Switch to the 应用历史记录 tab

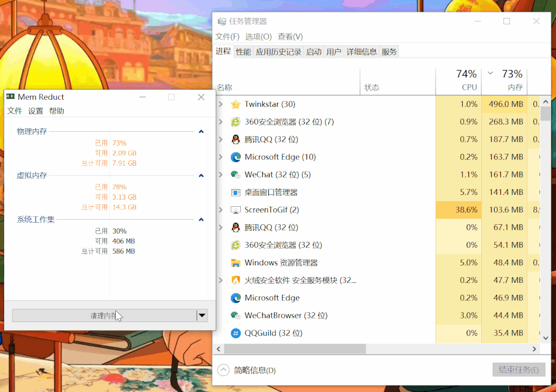coord(279,52)
